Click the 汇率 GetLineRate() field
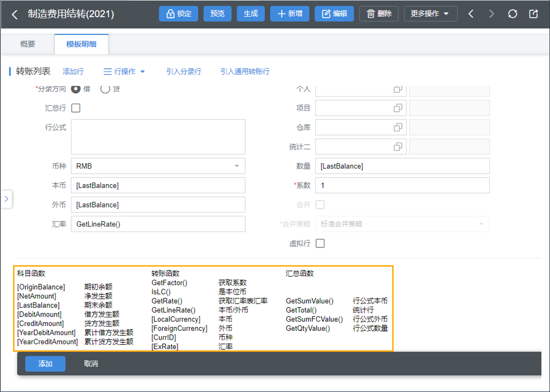 [x=158, y=224]
